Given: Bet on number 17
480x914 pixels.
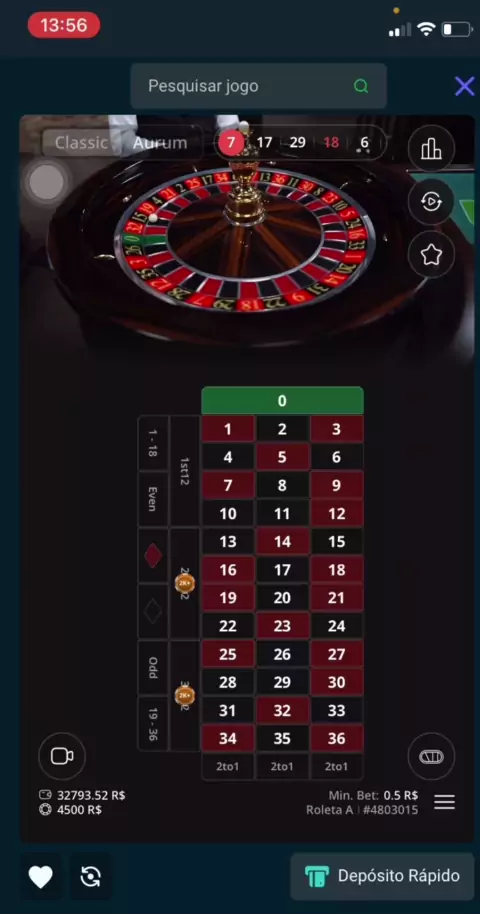Looking at the screenshot, I should click(282, 570).
